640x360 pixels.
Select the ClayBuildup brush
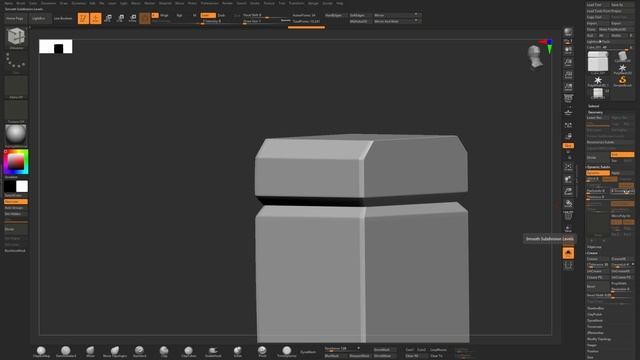coord(41,352)
